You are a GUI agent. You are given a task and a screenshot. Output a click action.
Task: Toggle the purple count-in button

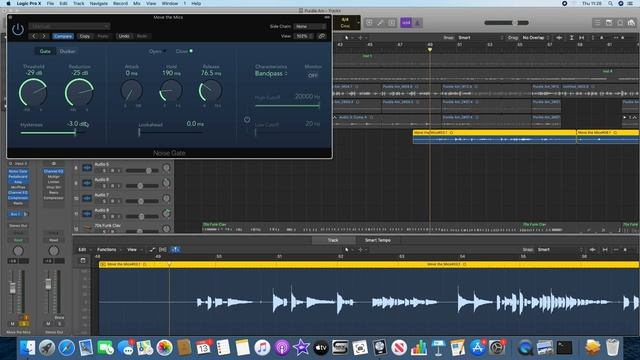point(406,23)
